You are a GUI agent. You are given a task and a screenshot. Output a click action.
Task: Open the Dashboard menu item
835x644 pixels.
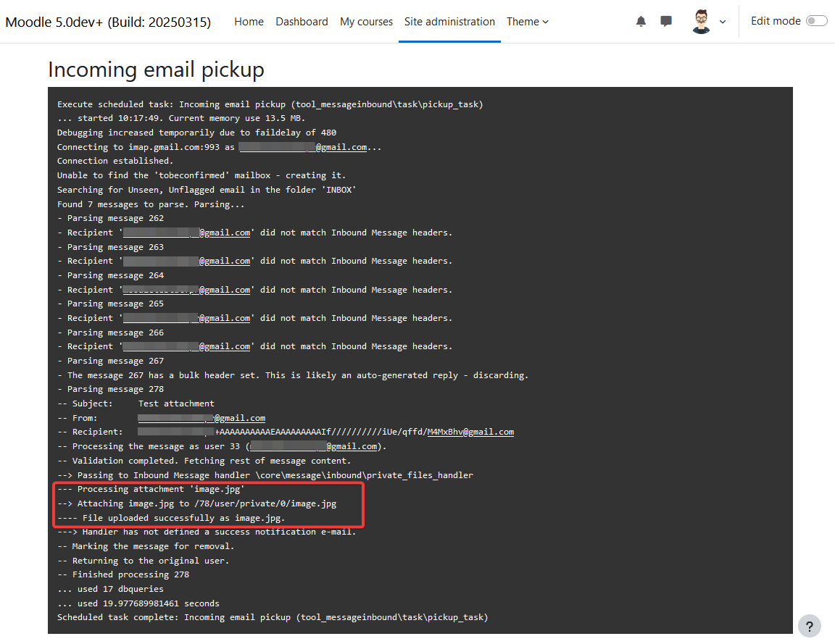click(x=302, y=22)
